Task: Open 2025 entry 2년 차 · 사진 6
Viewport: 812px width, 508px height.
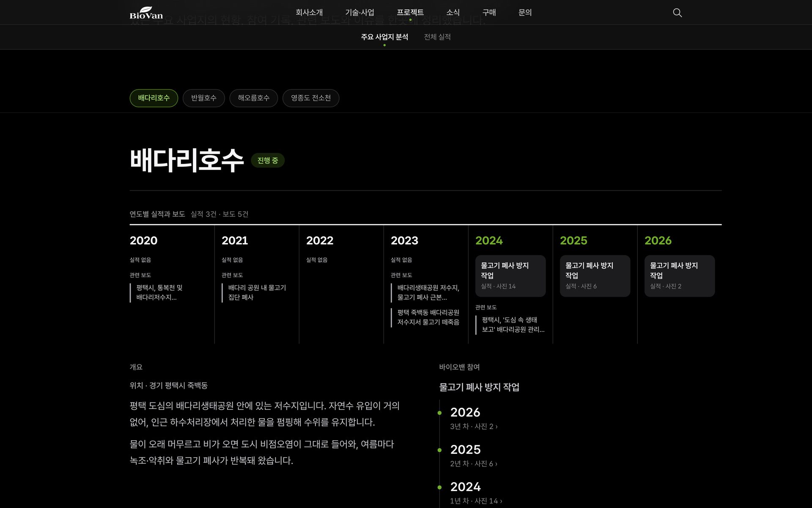Action: pyautogui.click(x=474, y=464)
